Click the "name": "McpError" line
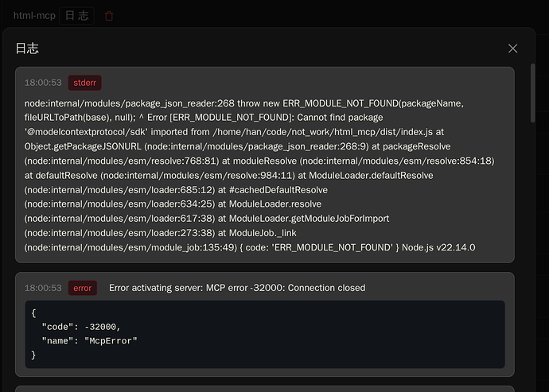This screenshot has height=392, width=549. [89, 341]
